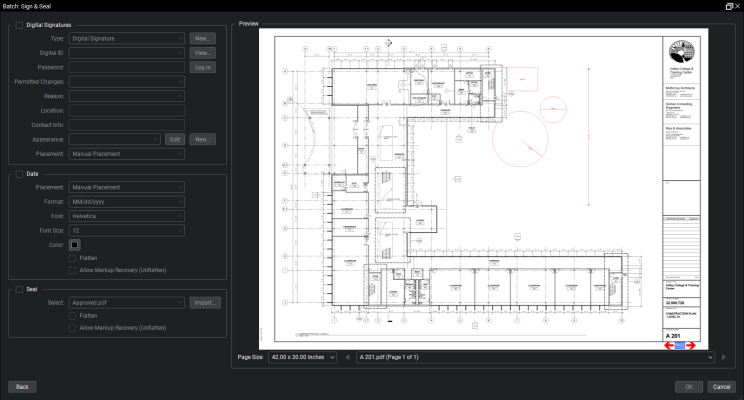This screenshot has width=744, height=400.
Task: Click New button next to Type
Action: click(x=203, y=38)
